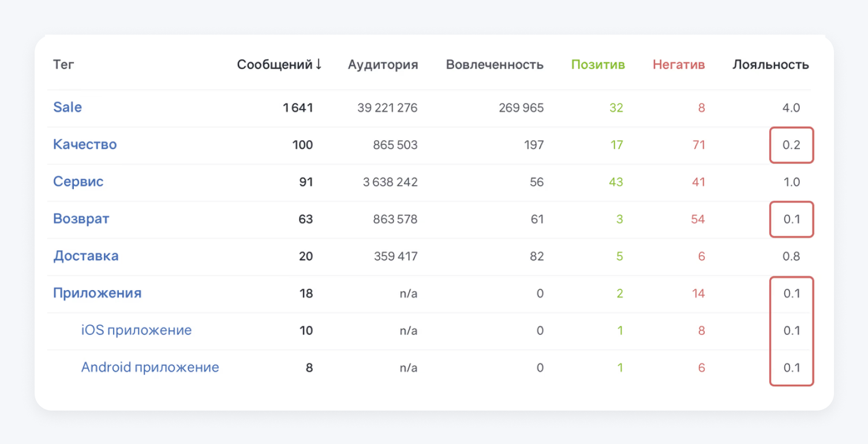
Task: Select engagement value 269 965
Action: click(521, 108)
